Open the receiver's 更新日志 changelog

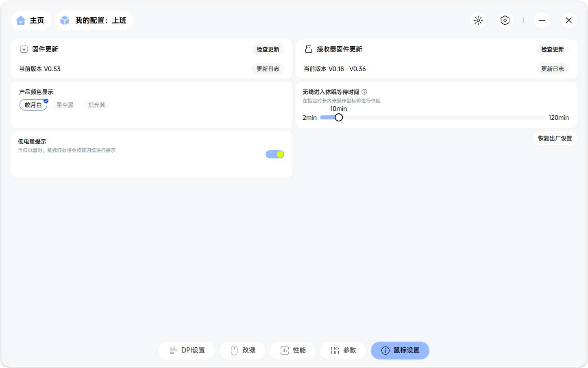point(552,69)
